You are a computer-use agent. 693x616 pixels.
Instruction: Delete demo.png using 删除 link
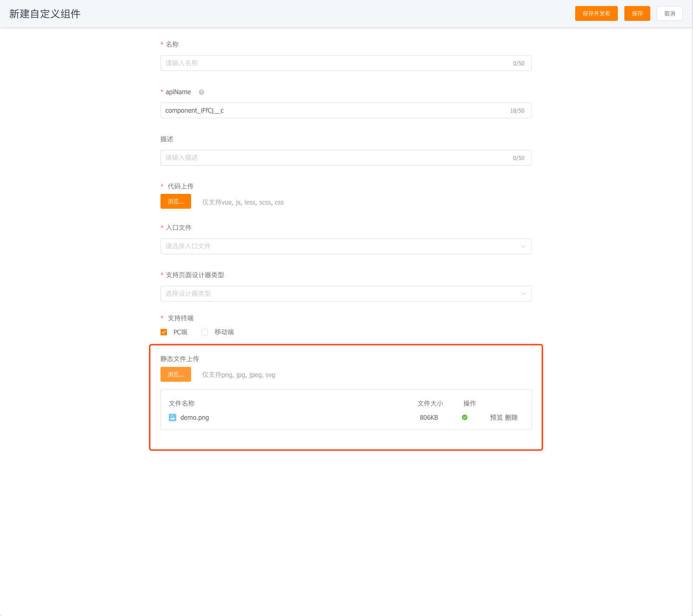tap(511, 417)
